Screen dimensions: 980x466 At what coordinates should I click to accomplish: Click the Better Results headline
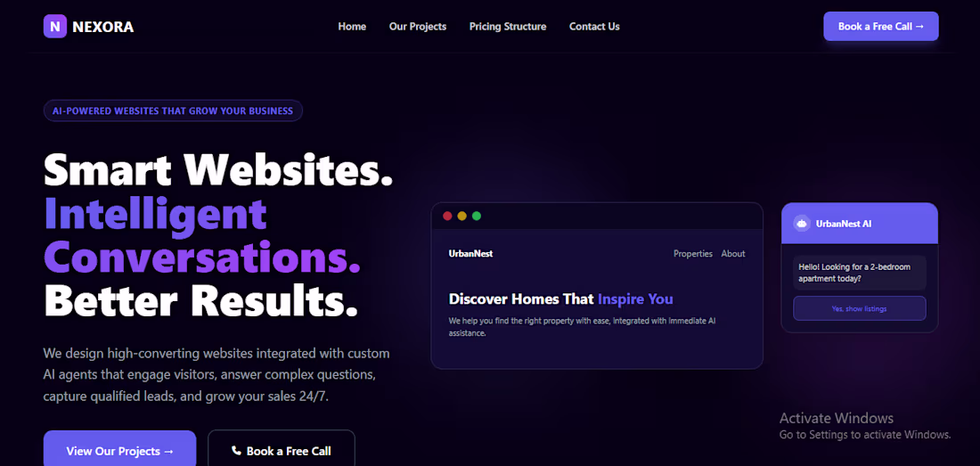pos(200,300)
